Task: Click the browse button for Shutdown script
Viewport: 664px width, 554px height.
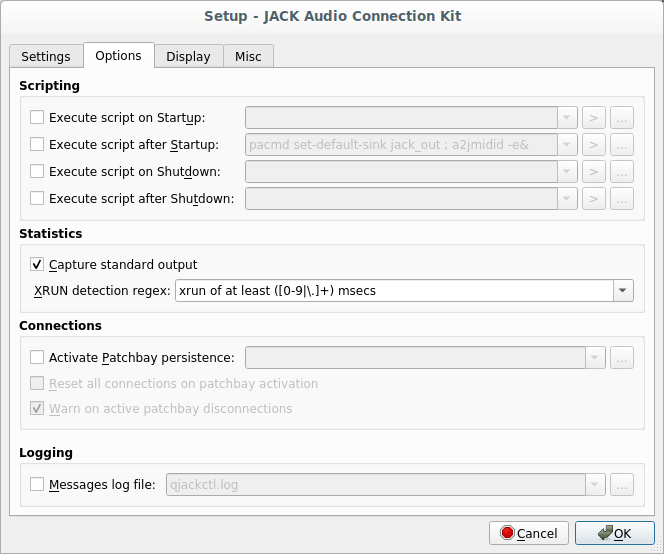Action: click(x=622, y=172)
